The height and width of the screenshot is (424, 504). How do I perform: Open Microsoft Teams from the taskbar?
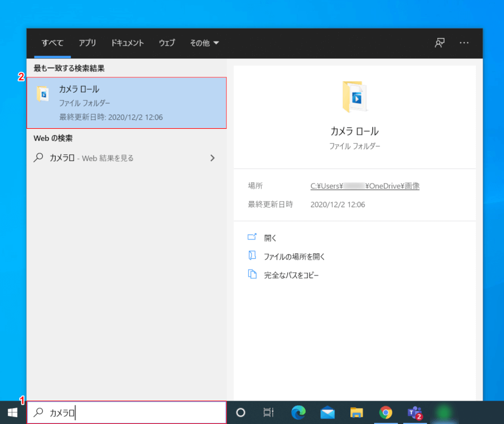click(x=414, y=412)
